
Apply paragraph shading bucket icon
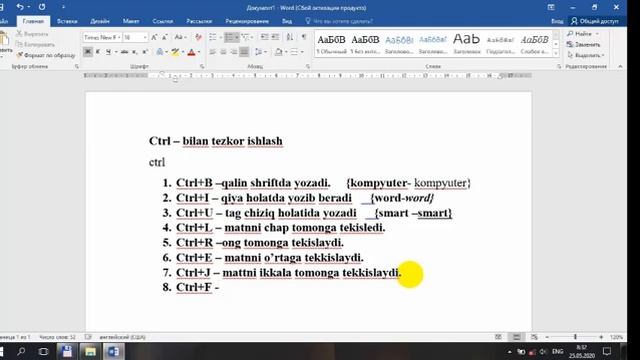click(278, 52)
